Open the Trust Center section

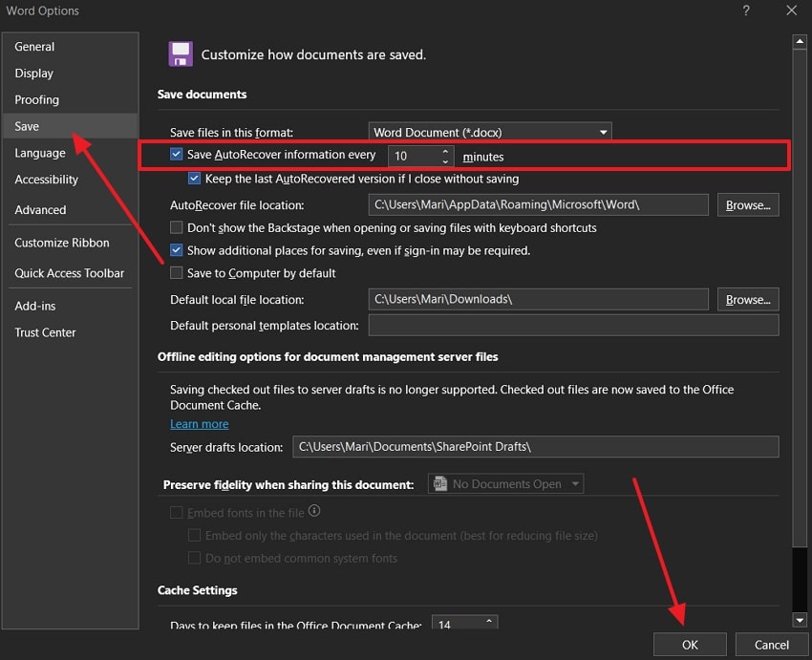coord(46,333)
